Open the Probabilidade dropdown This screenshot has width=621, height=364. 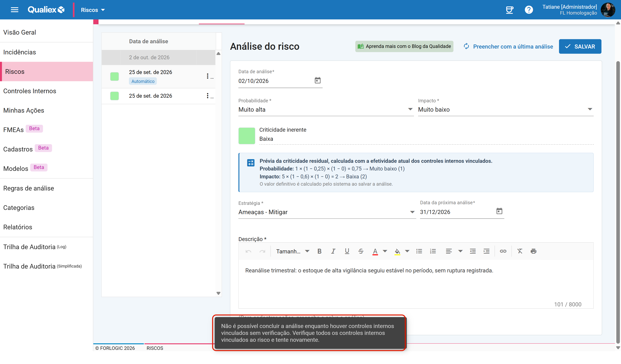click(326, 109)
